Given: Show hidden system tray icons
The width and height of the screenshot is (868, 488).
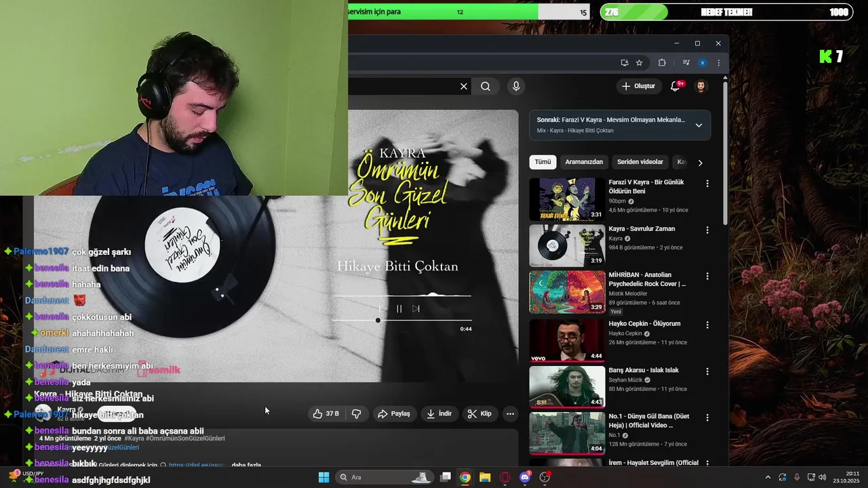Looking at the screenshot, I should tap(768, 477).
